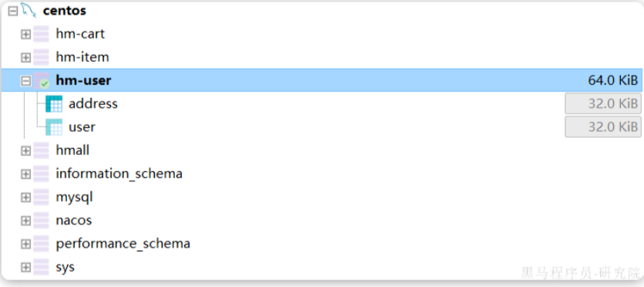This screenshot has width=644, height=287.
Task: Select the user table label
Action: click(82, 127)
